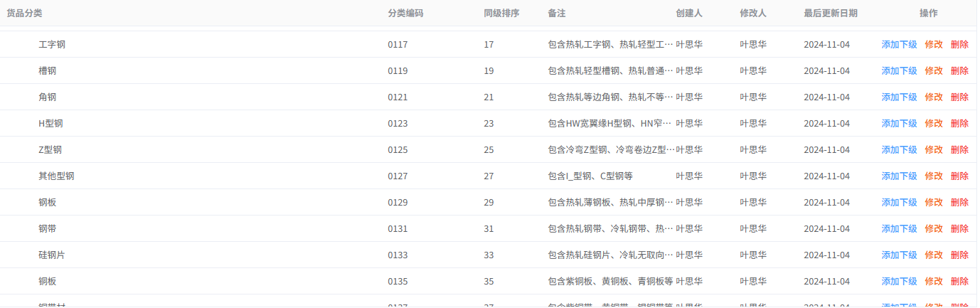Select the H型钢 category name

click(x=50, y=123)
